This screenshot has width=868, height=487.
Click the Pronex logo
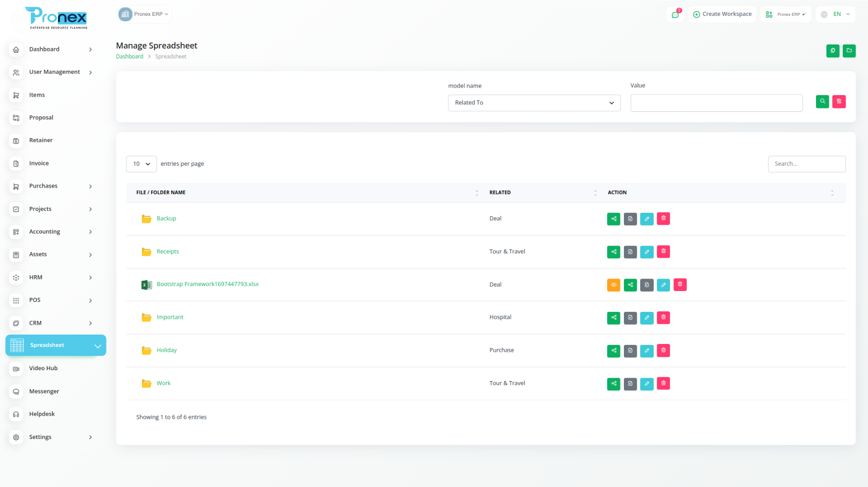(x=56, y=18)
